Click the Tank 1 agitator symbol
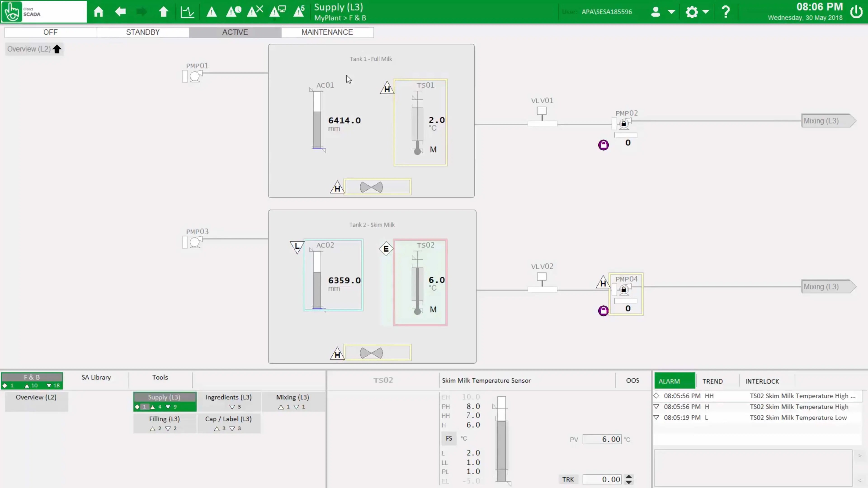 [371, 187]
